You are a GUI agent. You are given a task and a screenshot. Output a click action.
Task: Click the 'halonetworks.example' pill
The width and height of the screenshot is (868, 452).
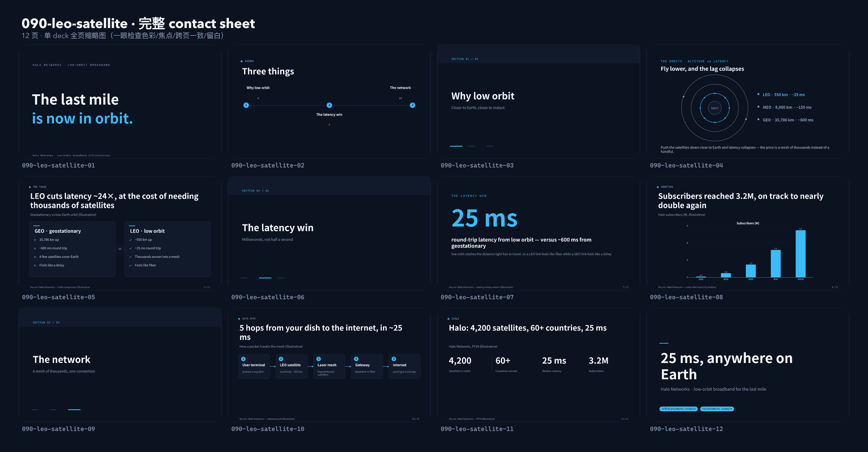[717, 409]
